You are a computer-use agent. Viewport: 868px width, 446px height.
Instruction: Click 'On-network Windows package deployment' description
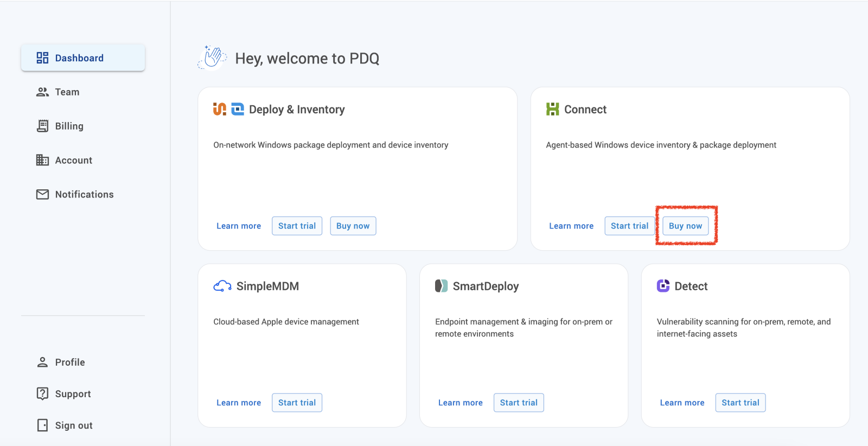point(331,145)
